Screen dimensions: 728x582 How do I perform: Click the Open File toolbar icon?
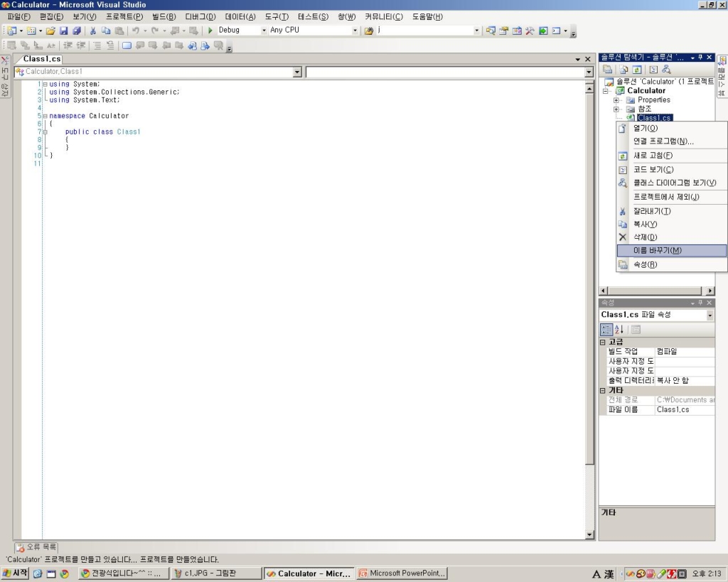pos(50,31)
